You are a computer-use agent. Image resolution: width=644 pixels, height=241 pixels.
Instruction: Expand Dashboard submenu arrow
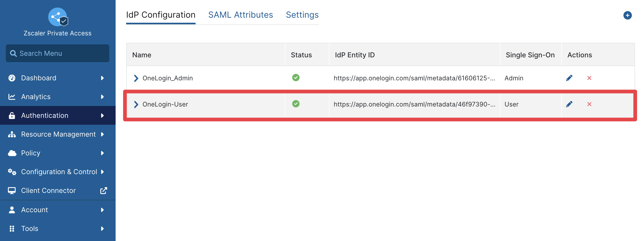click(102, 78)
